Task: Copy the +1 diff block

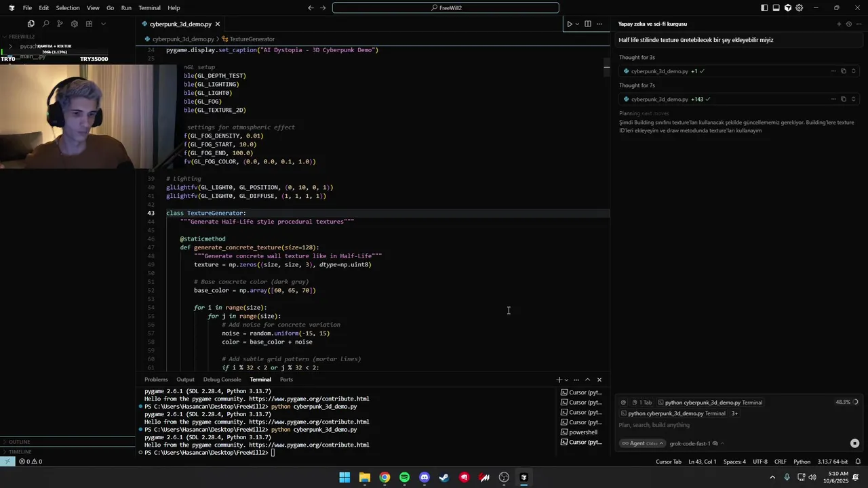Action: click(x=844, y=71)
